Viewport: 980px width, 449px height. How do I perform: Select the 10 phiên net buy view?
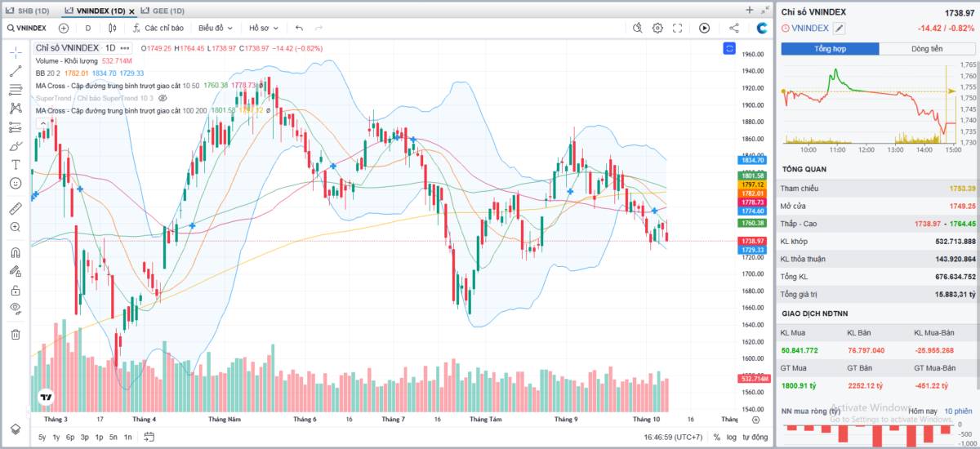pos(959,411)
